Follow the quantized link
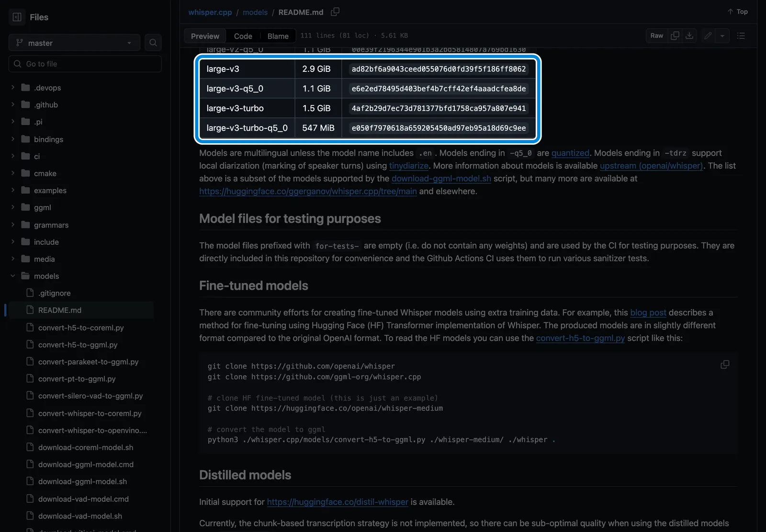 [x=570, y=153]
